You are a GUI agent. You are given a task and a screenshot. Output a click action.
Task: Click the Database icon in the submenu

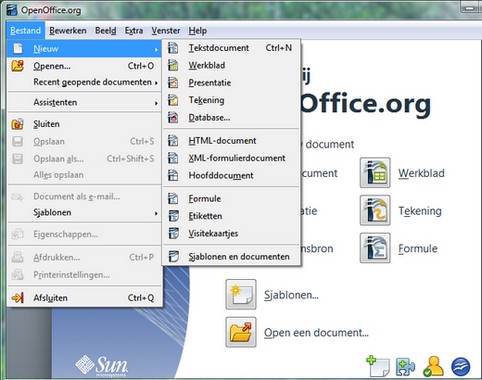click(x=173, y=117)
